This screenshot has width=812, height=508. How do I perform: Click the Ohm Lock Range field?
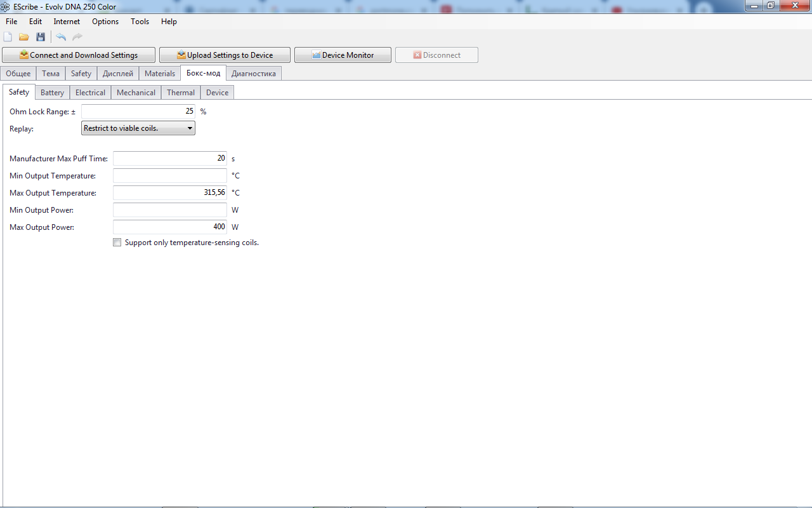click(x=138, y=111)
